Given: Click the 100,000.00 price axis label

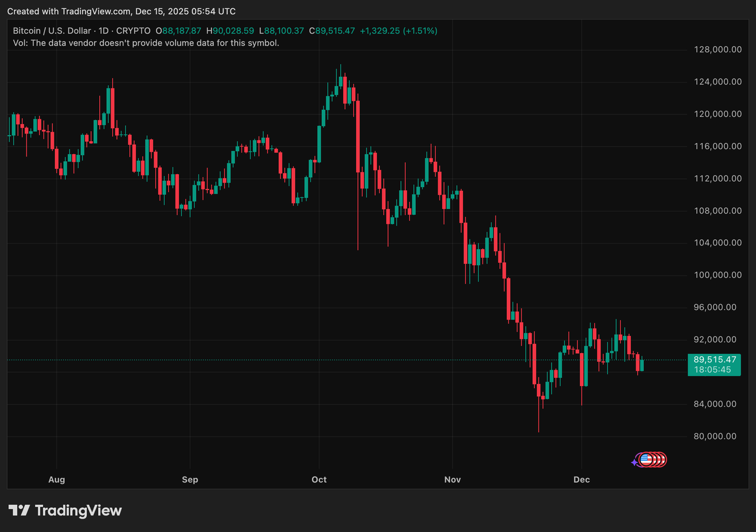Looking at the screenshot, I should pyautogui.click(x=718, y=275).
